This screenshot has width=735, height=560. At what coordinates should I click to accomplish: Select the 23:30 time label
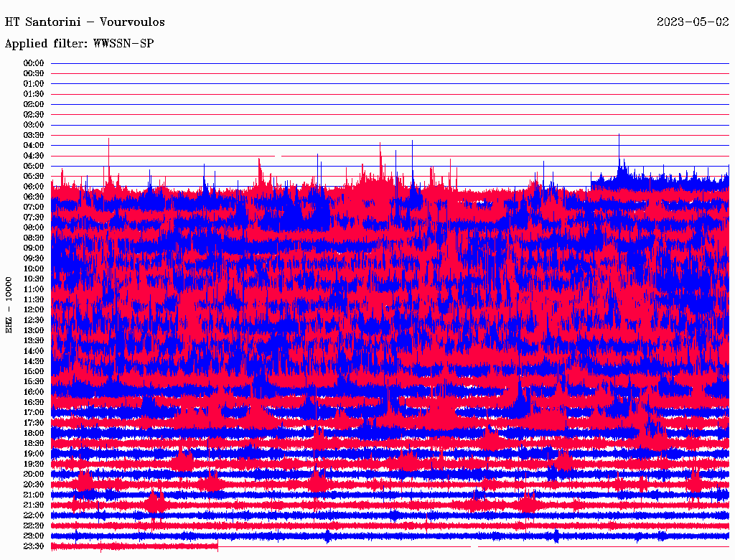[34, 546]
